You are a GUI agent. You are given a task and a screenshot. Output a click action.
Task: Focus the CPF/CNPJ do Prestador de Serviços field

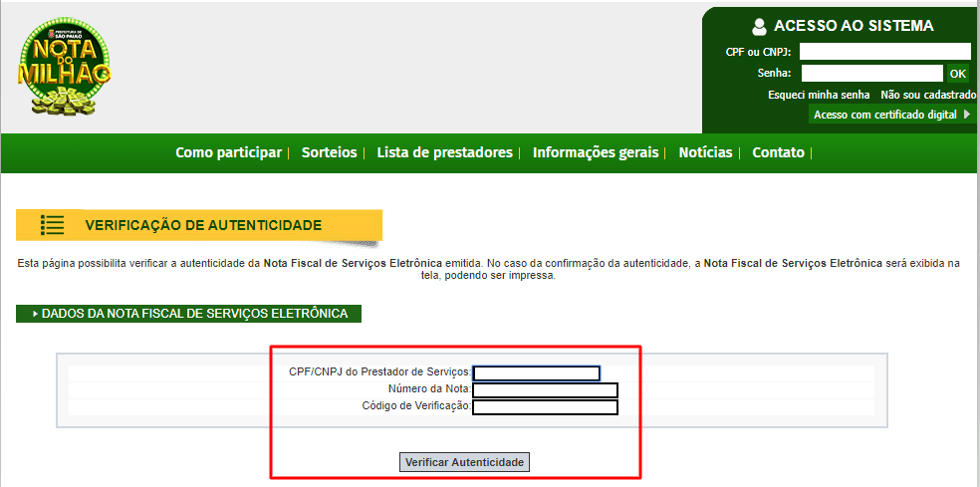pos(536,373)
